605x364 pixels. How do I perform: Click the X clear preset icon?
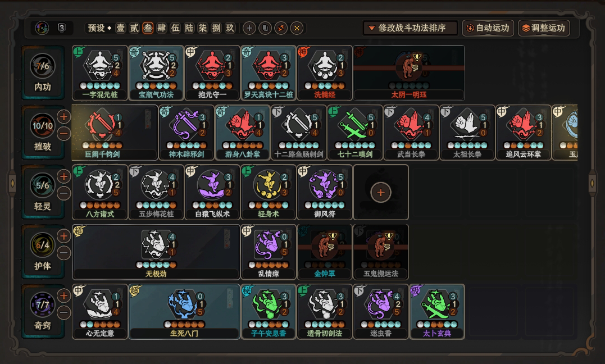tap(297, 28)
